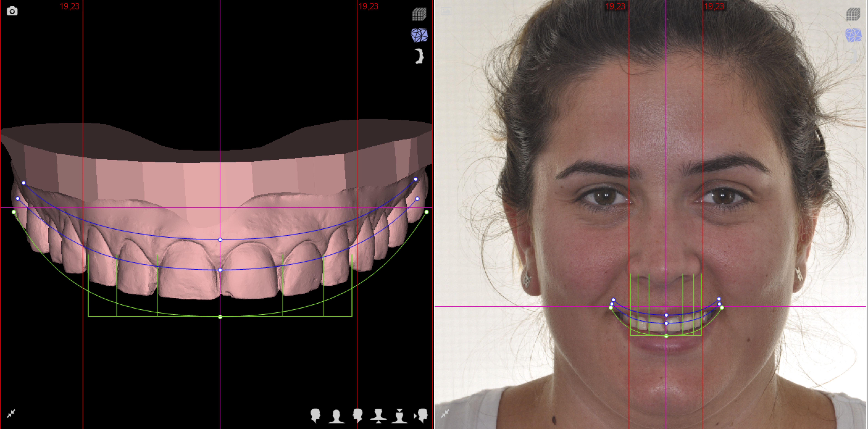The image size is (868, 429).
Task: Select the view from above head icon
Action: tap(399, 416)
